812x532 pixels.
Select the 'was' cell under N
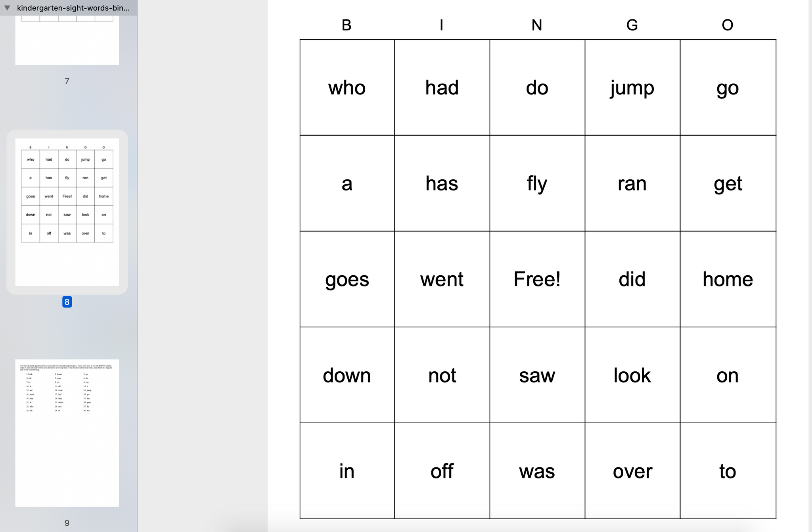click(x=537, y=471)
